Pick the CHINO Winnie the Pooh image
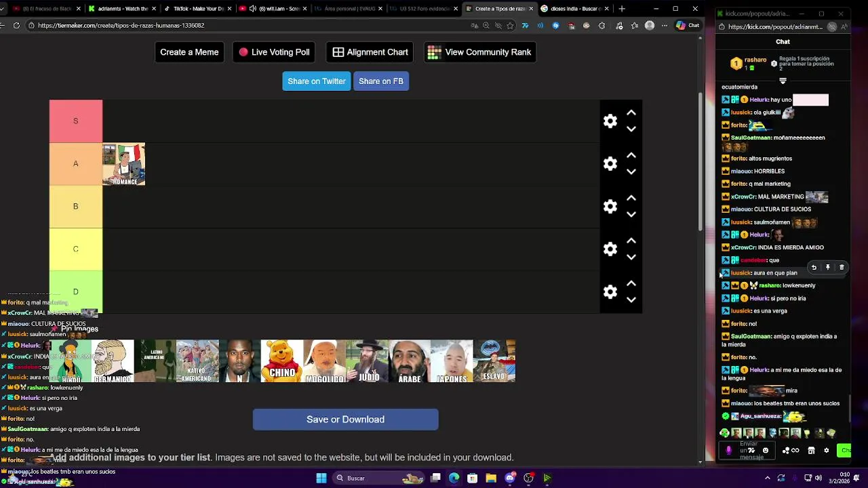Viewport: 868px width, 488px height. tap(282, 361)
